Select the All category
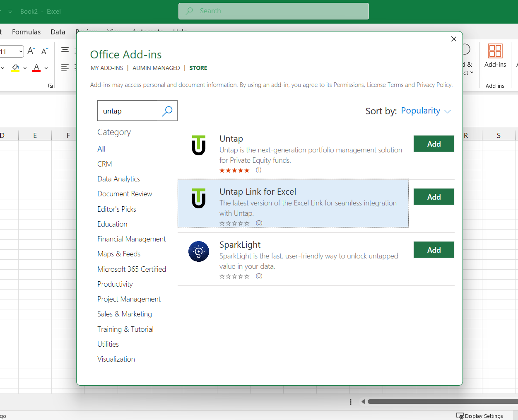 [x=101, y=149]
